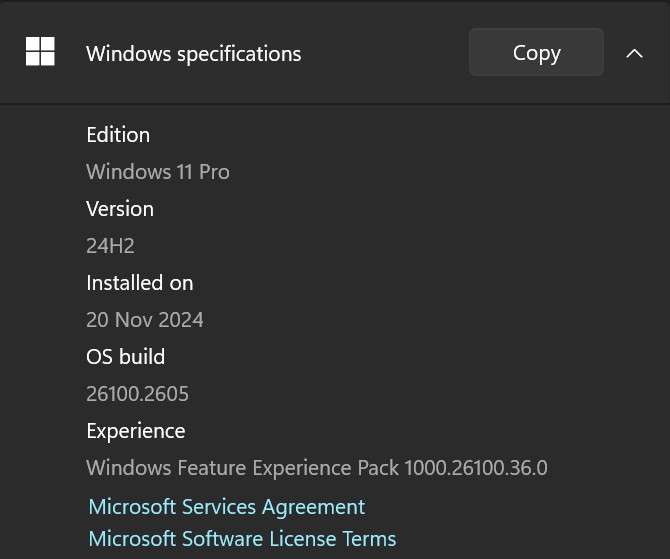Click the pack version number 1000.26100.36.0
This screenshot has height=559, width=670.
pos(476,468)
